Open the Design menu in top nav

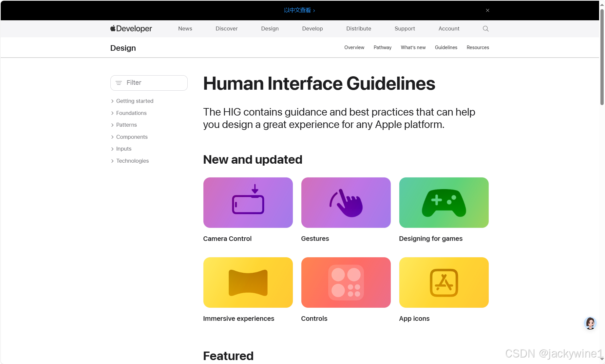point(270,28)
